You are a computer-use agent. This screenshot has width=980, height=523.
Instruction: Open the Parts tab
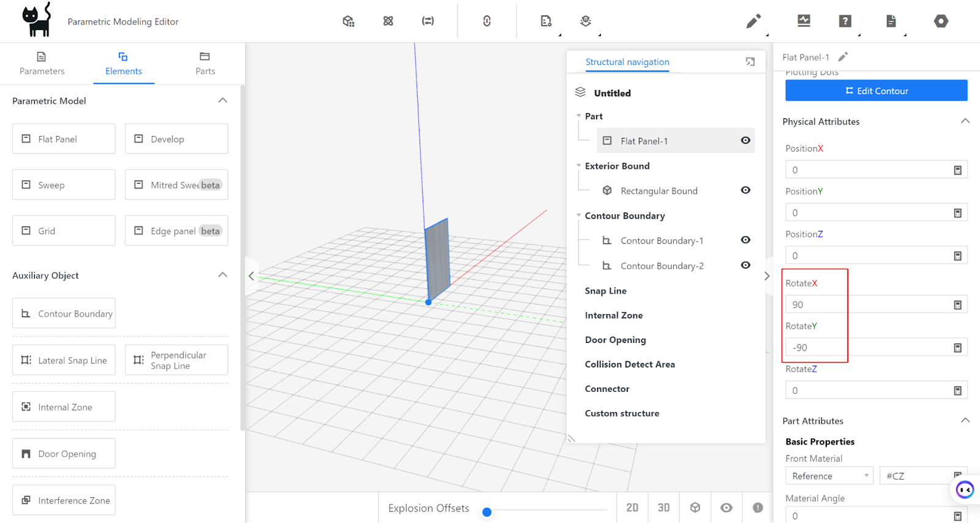click(205, 64)
